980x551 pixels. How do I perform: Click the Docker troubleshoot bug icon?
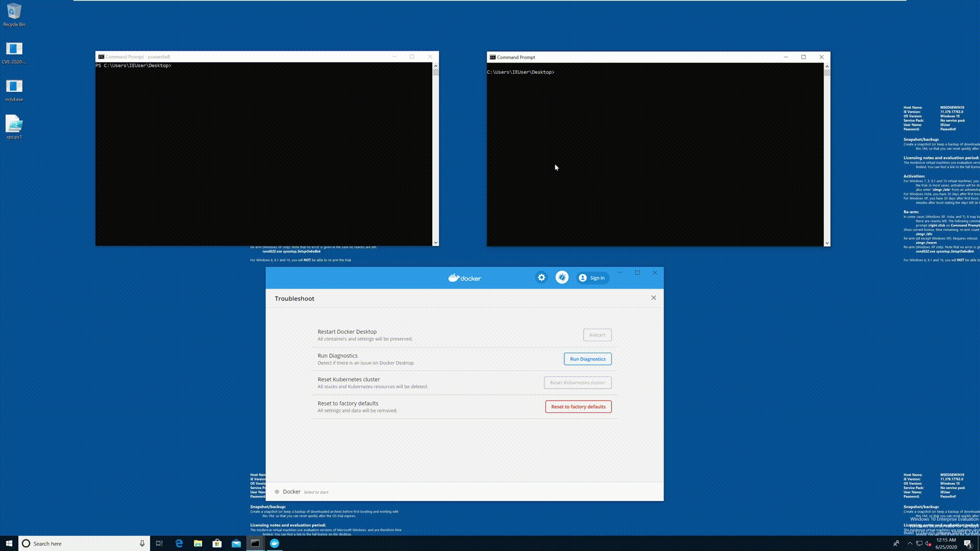(562, 278)
